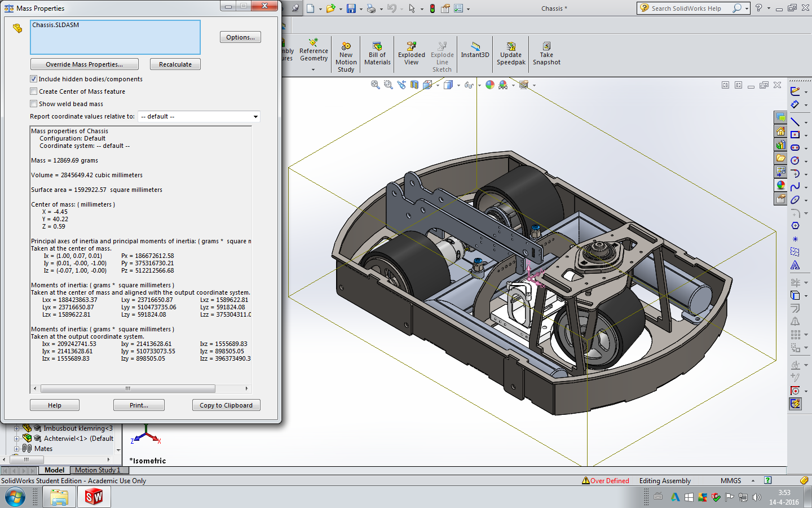
Task: Open the Display Style dropdown arrow
Action: 458,85
